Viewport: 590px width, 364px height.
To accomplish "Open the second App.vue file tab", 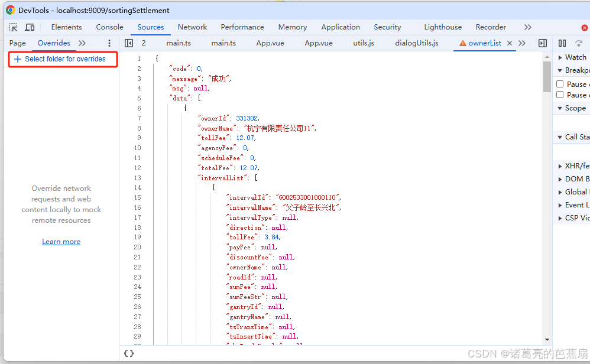I will tap(319, 43).
